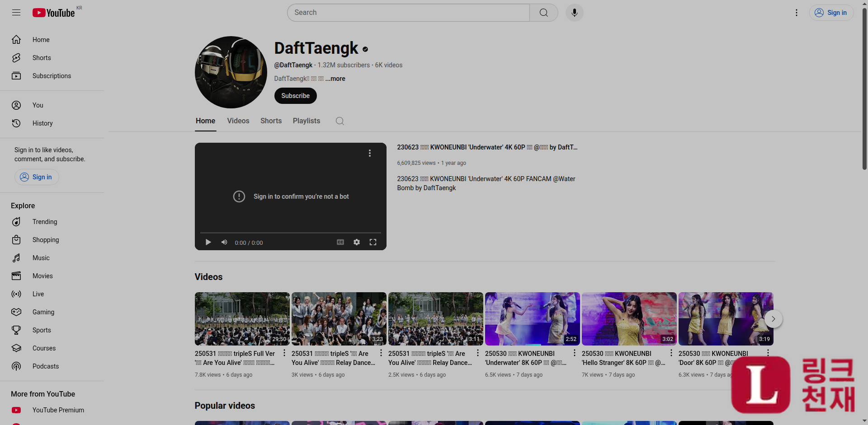Click the sidebar Sign in button
This screenshot has height=425, width=868.
click(37, 177)
